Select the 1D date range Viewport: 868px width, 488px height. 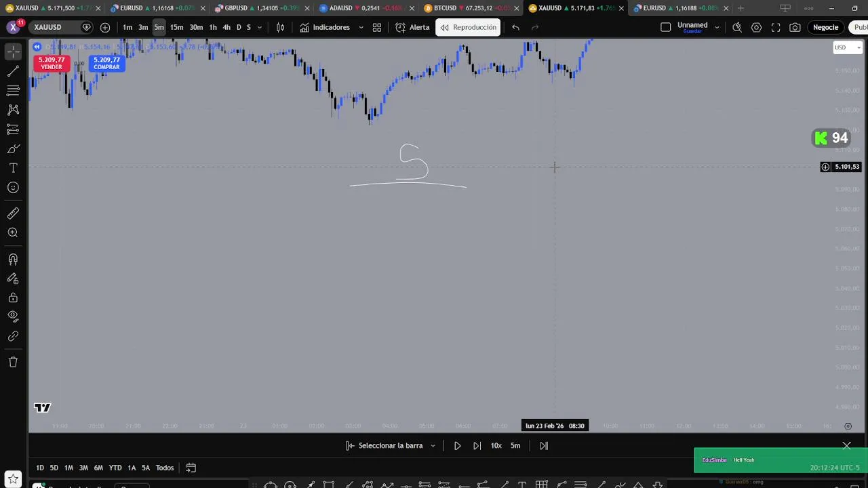[x=40, y=468]
